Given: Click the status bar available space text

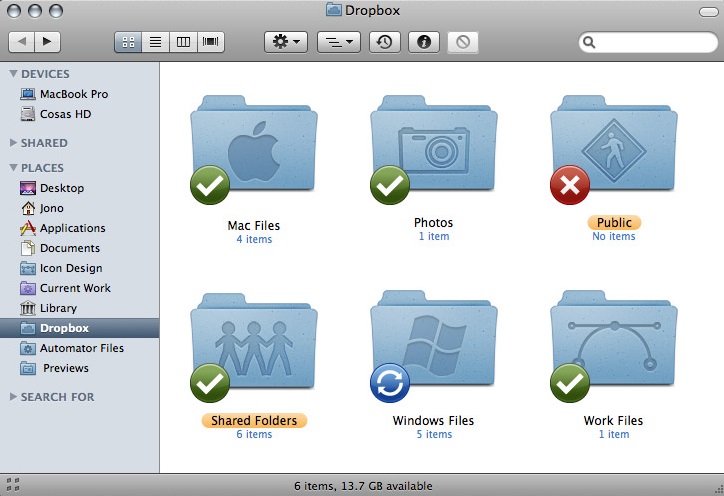Looking at the screenshot, I should [x=363, y=486].
